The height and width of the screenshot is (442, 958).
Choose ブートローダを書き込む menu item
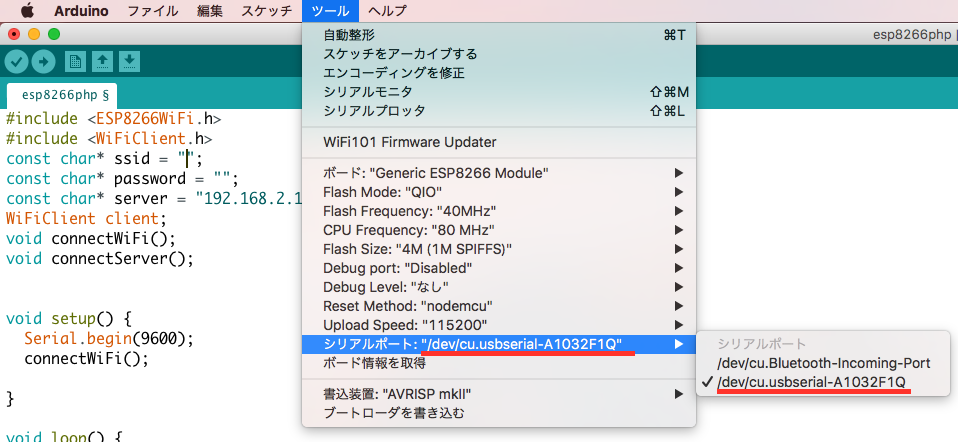[499, 413]
